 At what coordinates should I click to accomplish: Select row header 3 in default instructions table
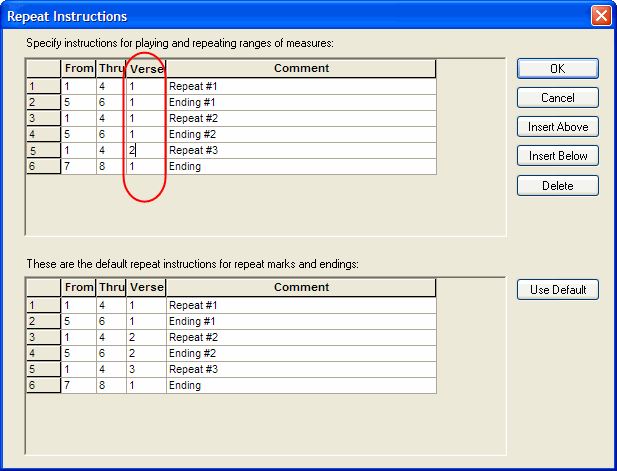(43, 337)
